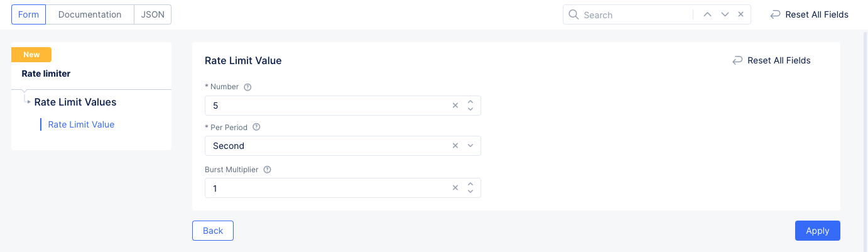Image resolution: width=868 pixels, height=252 pixels.
Task: Clear the Per Period selection
Action: coord(455,146)
